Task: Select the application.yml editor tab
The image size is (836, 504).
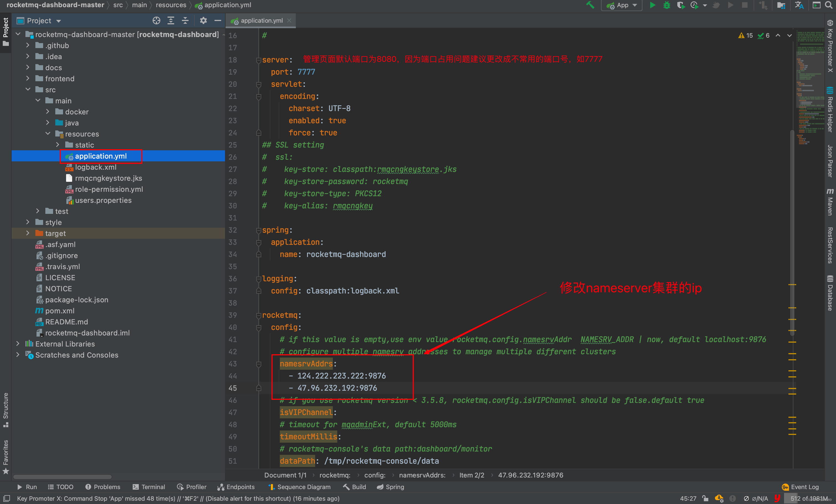Action: coord(261,21)
